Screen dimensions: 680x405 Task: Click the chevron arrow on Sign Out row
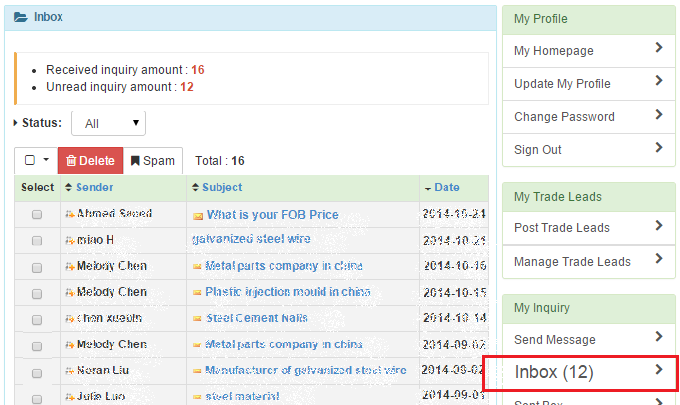(659, 147)
